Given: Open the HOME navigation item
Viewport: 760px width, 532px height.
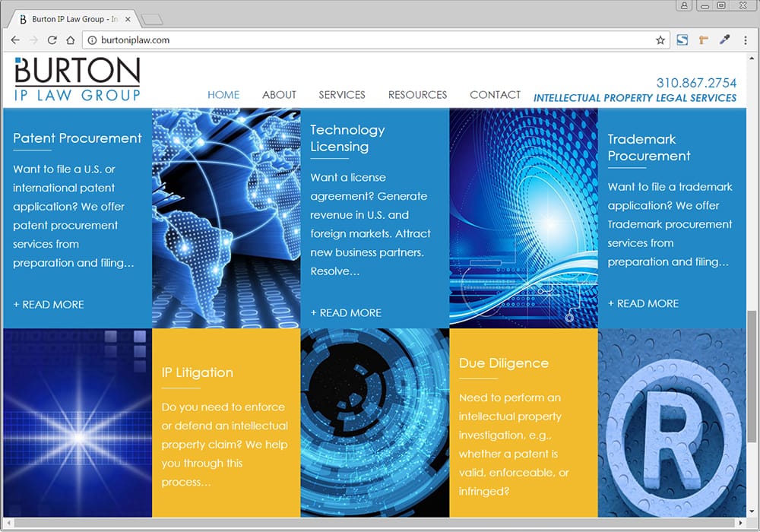Looking at the screenshot, I should click(x=223, y=95).
